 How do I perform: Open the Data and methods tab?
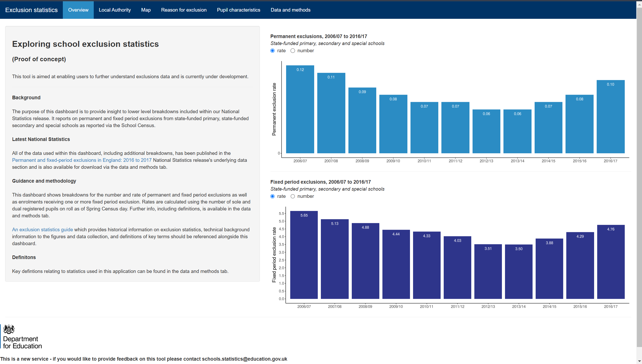point(290,10)
